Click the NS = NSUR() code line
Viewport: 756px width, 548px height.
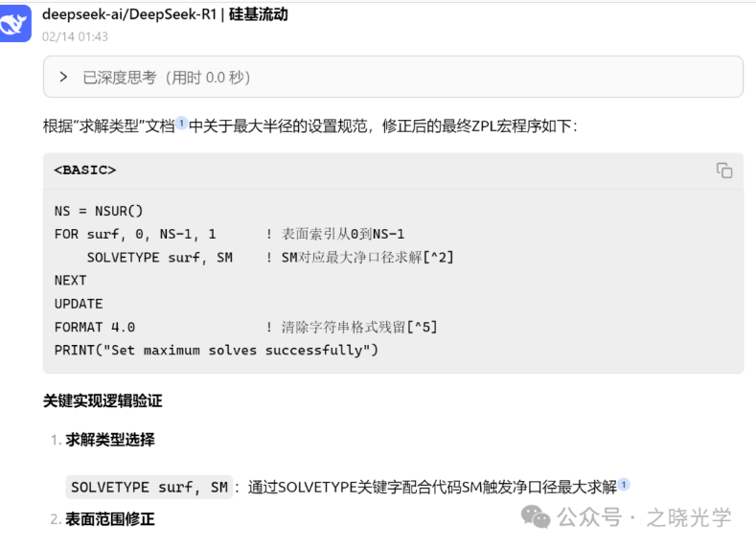[x=99, y=210]
